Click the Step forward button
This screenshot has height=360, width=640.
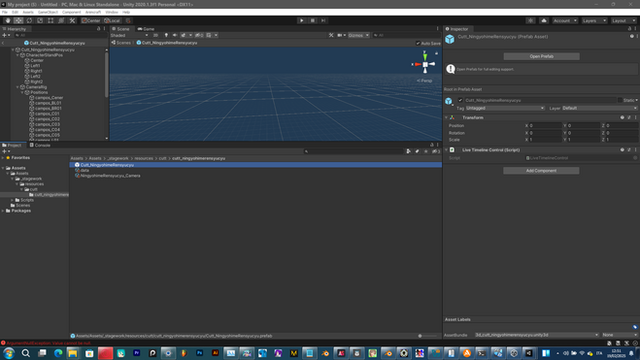pyautogui.click(x=323, y=20)
